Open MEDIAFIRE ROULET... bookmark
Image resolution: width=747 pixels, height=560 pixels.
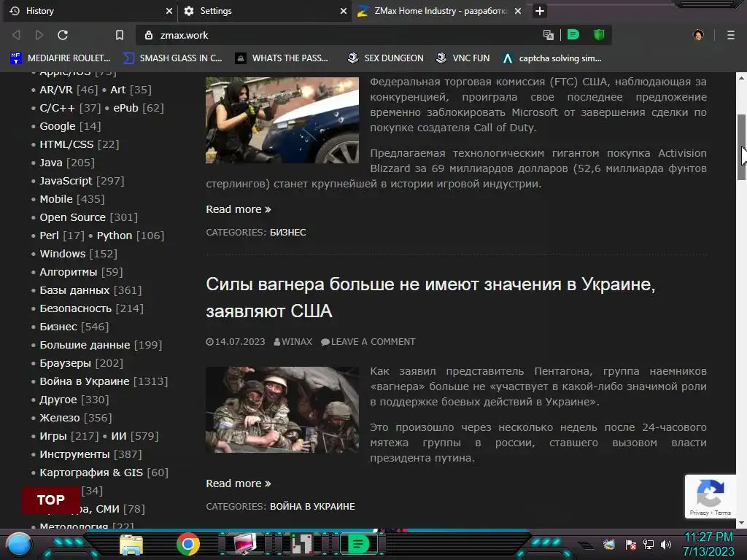(x=60, y=58)
